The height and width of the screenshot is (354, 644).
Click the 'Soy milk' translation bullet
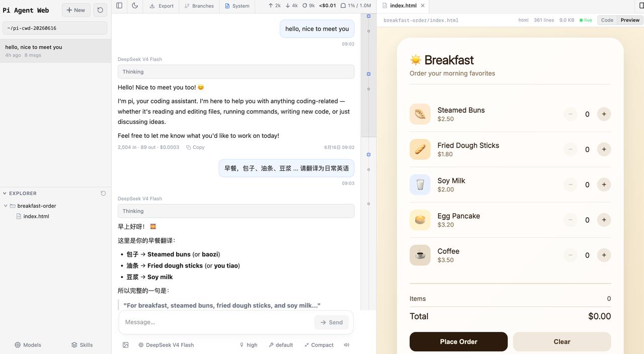tap(149, 277)
